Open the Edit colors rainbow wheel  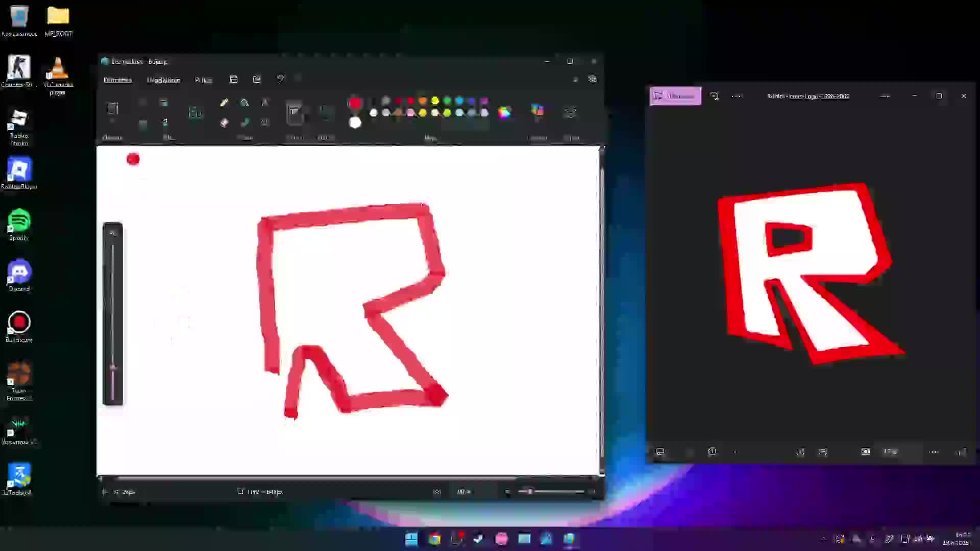pyautogui.click(x=504, y=112)
